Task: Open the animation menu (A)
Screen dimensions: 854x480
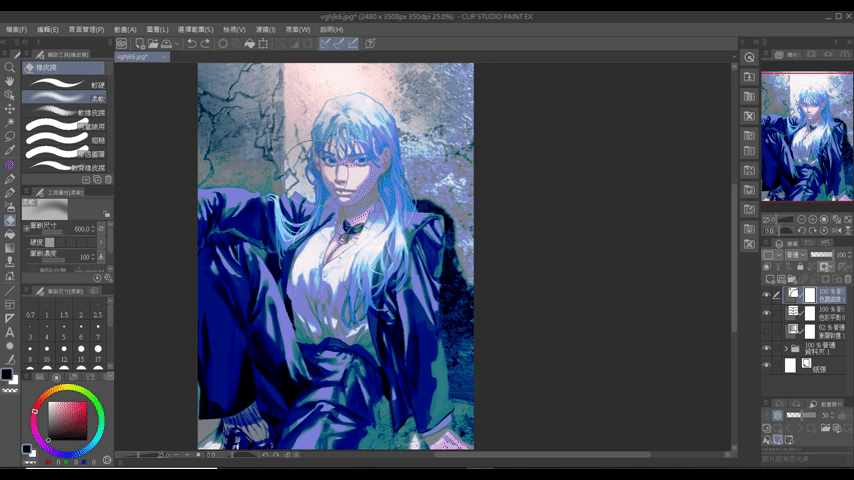Action: click(x=125, y=29)
